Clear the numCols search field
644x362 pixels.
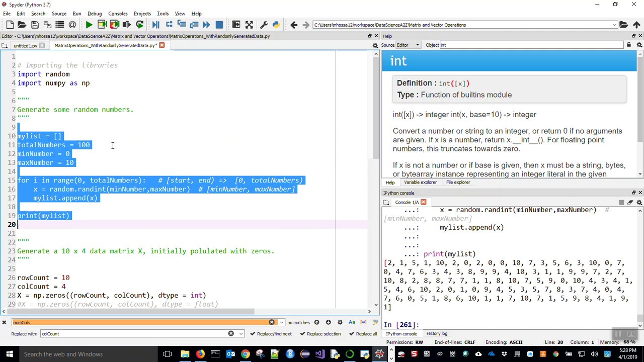coord(272,322)
